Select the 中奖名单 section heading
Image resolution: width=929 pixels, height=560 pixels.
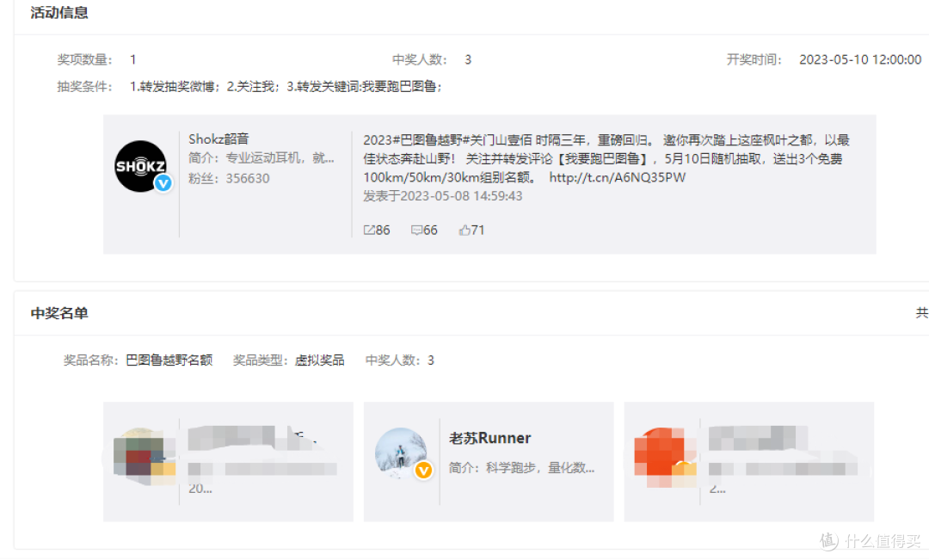59,313
